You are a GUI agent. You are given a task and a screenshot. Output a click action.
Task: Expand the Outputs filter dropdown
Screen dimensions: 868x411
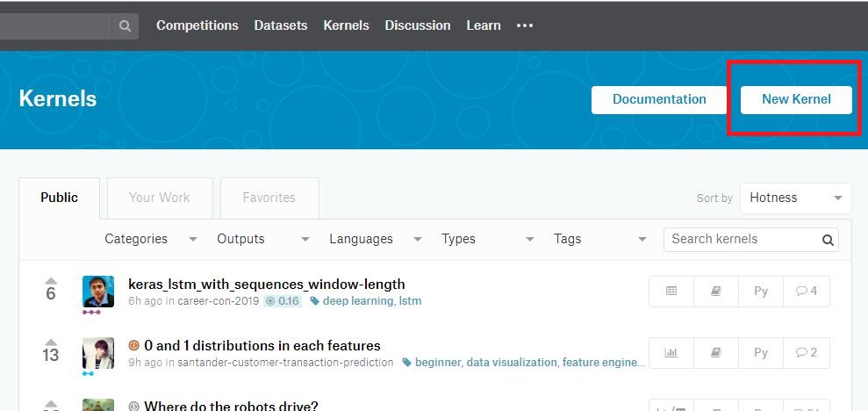[263, 239]
